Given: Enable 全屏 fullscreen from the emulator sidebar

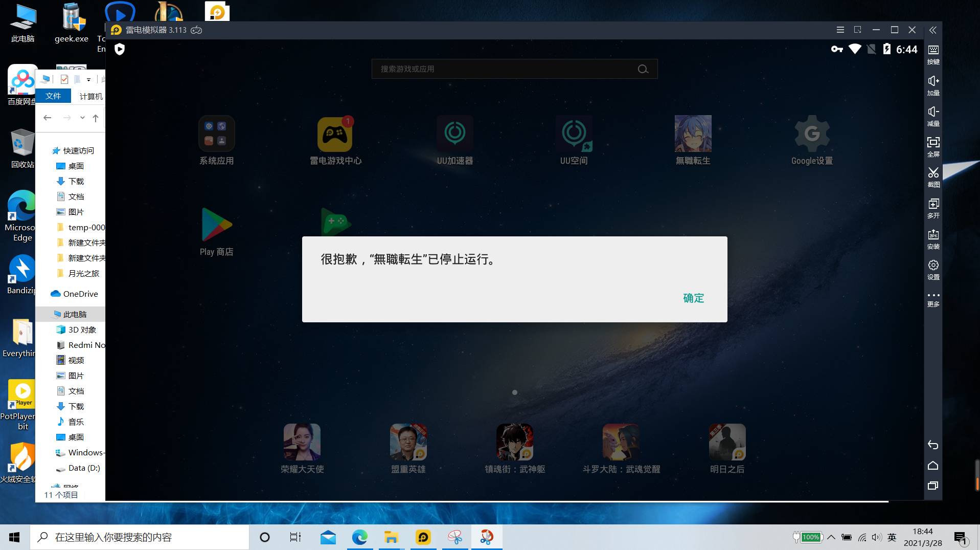Looking at the screenshot, I should point(933,147).
